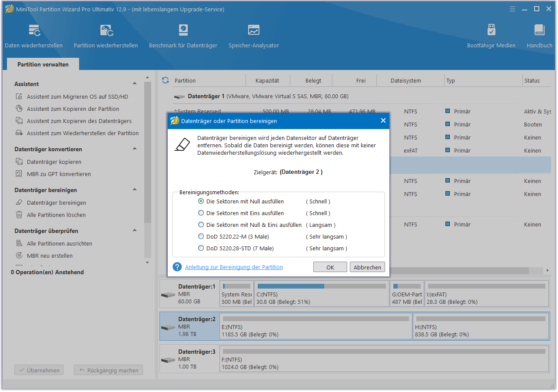Screen dimensions: 558x392
Task: Select H:(NTFS) 838.5 GB partition block
Action: pyautogui.click(x=481, y=327)
